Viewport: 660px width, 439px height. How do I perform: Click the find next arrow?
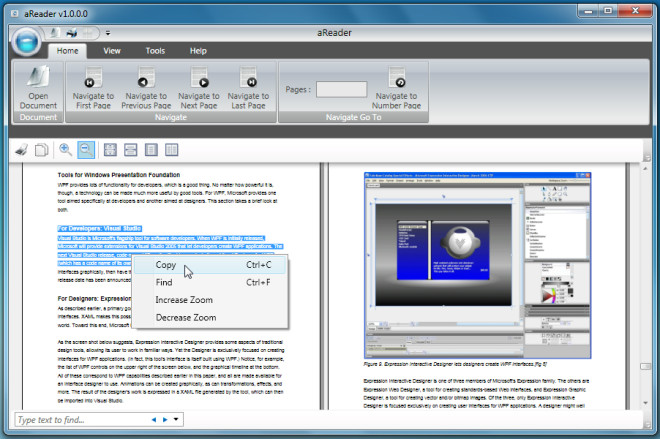click(x=165, y=420)
